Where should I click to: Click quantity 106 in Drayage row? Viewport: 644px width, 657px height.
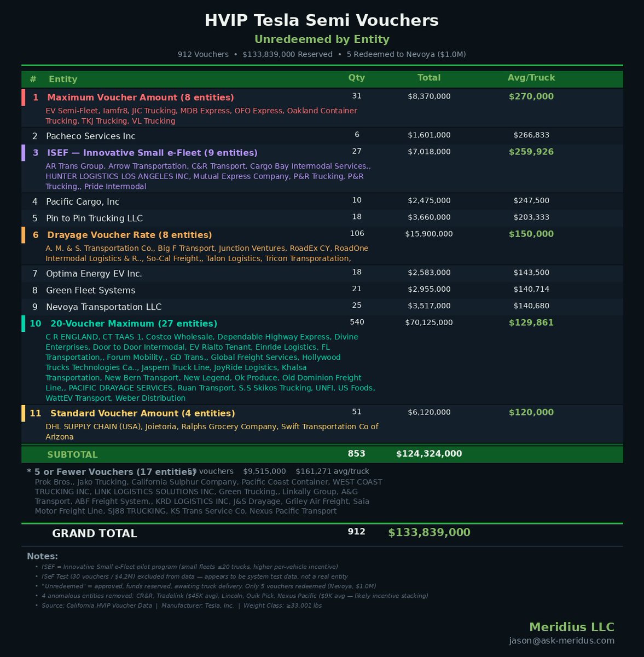point(357,233)
